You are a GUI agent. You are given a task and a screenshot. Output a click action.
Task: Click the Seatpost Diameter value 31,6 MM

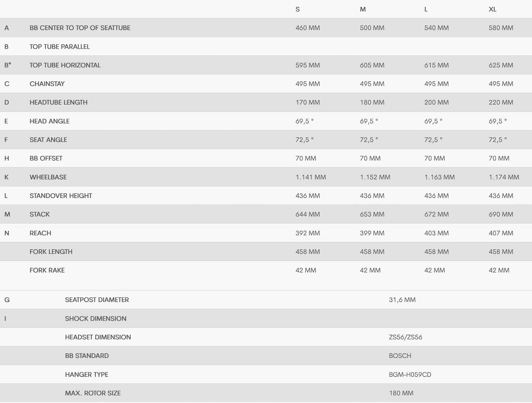pyautogui.click(x=402, y=300)
